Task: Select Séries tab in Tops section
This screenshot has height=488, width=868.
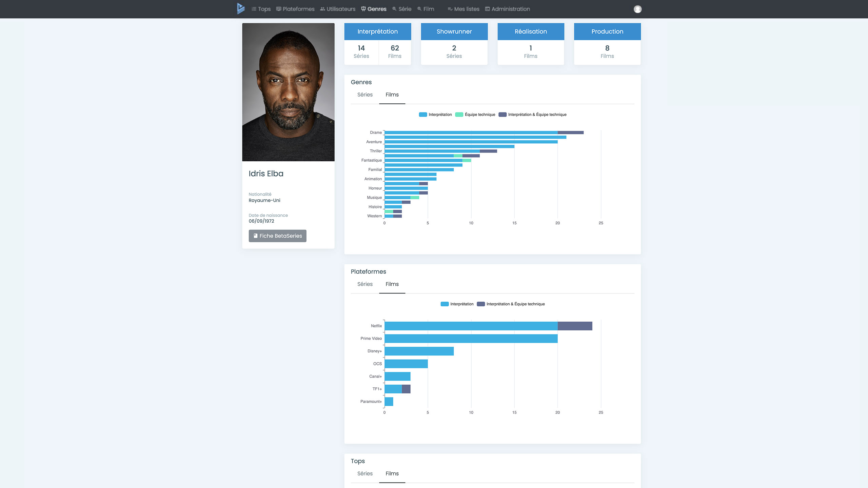Action: (x=365, y=474)
